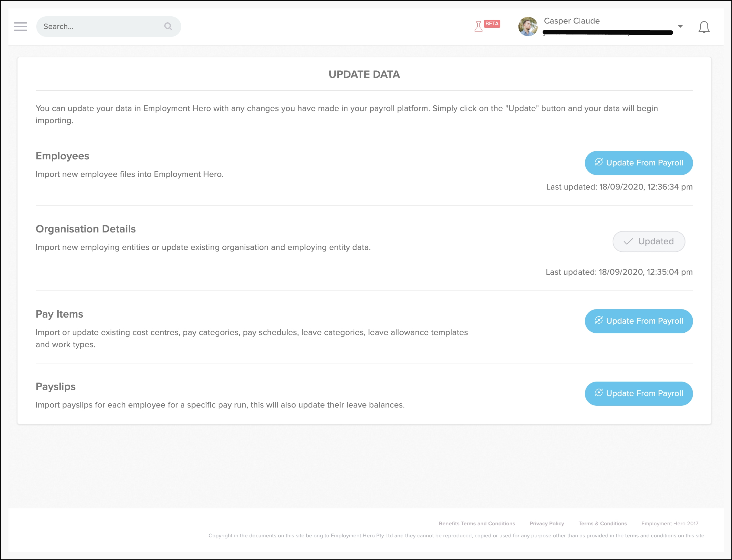Click sync icon on Employees update button
This screenshot has height=560, width=732.
[598, 162]
